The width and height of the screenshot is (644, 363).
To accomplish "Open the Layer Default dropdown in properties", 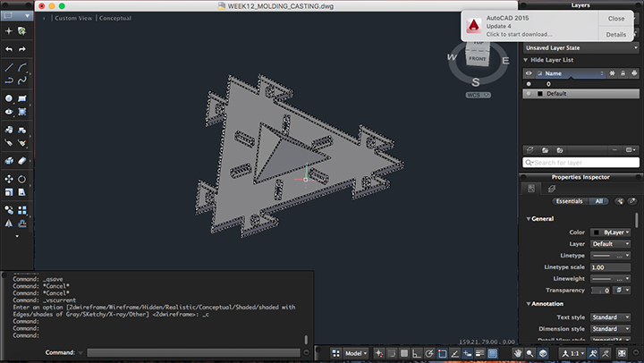I will (x=610, y=244).
